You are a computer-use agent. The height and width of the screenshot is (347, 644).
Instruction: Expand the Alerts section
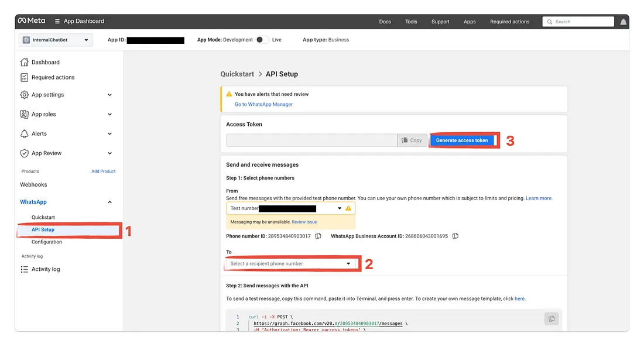pyautogui.click(x=109, y=133)
